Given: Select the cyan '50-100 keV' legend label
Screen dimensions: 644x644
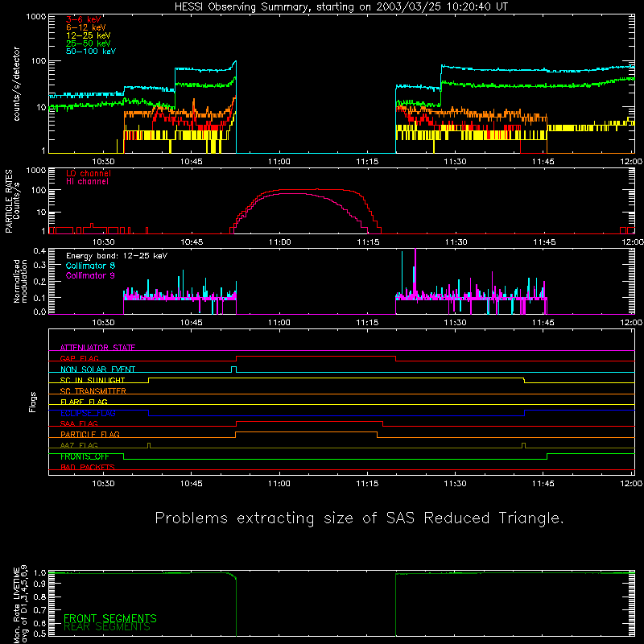Looking at the screenshot, I should 91,52.
